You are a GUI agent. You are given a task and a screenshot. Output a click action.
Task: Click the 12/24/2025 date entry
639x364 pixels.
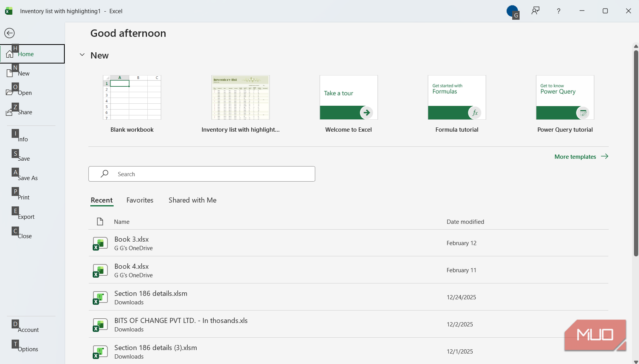click(x=461, y=297)
